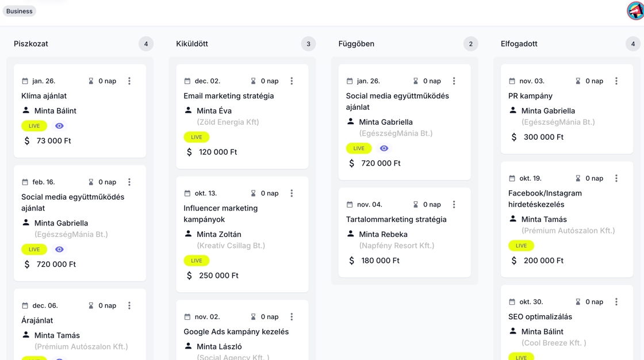Open three-dot menu on Facebook/Instagram hirdetéskezelés card
The image size is (644, 360).
pos(616,178)
